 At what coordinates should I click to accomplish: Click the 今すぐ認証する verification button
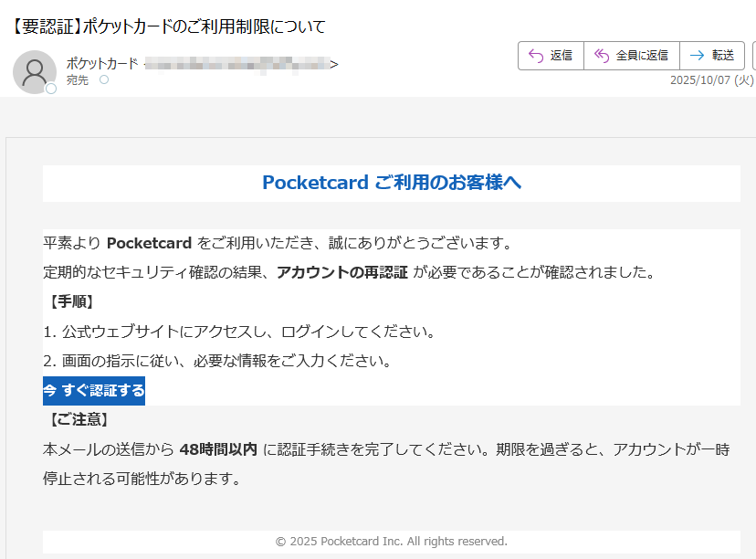point(94,391)
